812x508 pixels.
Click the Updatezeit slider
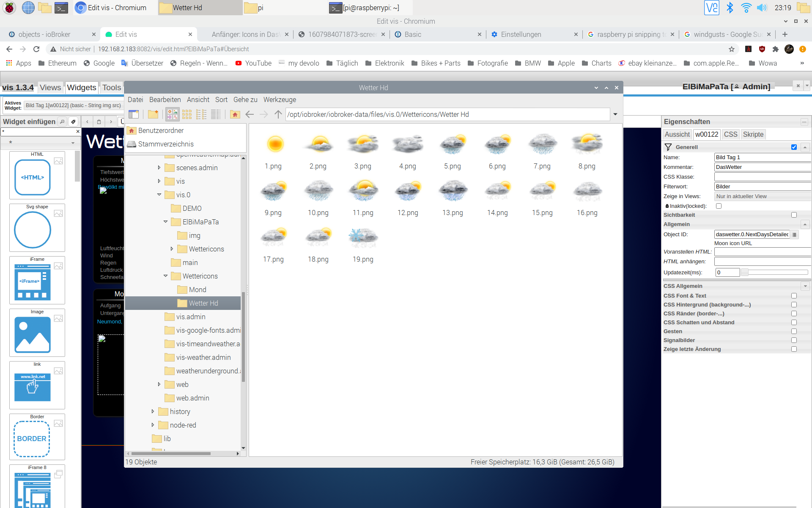coord(775,272)
